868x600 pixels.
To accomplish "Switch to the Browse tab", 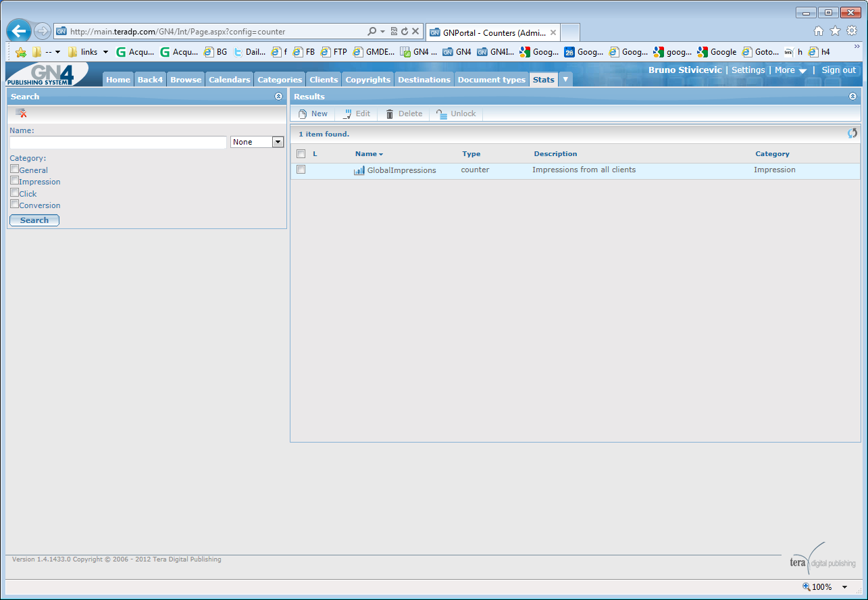I will click(186, 80).
